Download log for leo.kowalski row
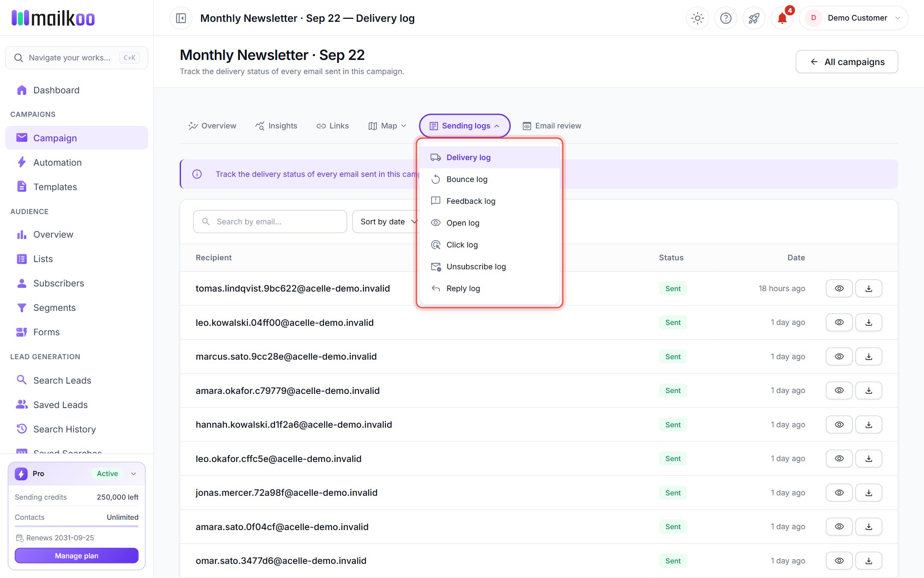The height and width of the screenshot is (578, 924). 868,322
